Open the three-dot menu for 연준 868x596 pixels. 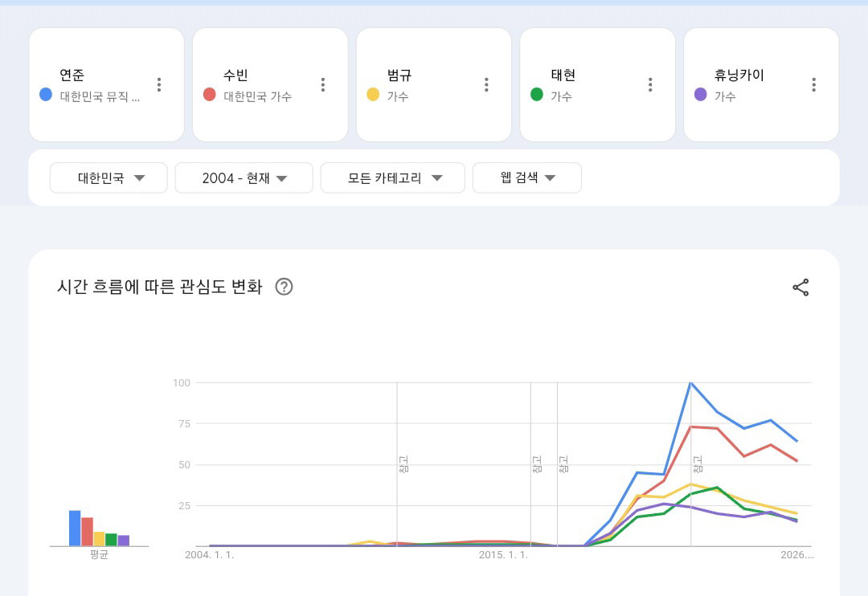tap(159, 84)
